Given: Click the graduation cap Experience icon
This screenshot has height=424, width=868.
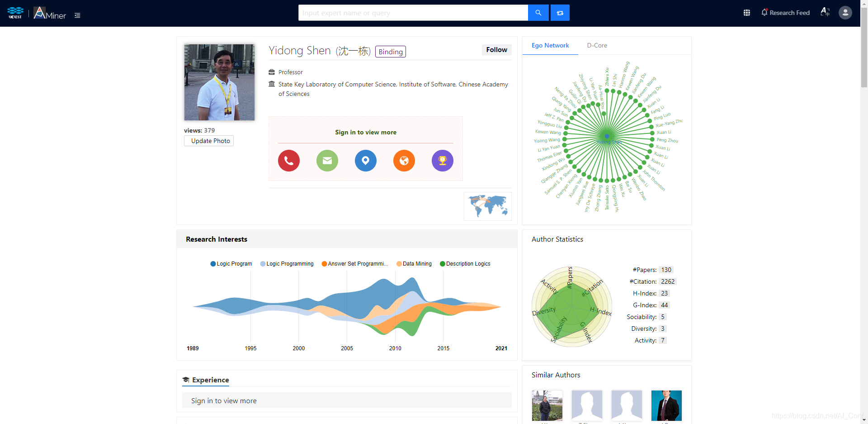Looking at the screenshot, I should coord(186,380).
